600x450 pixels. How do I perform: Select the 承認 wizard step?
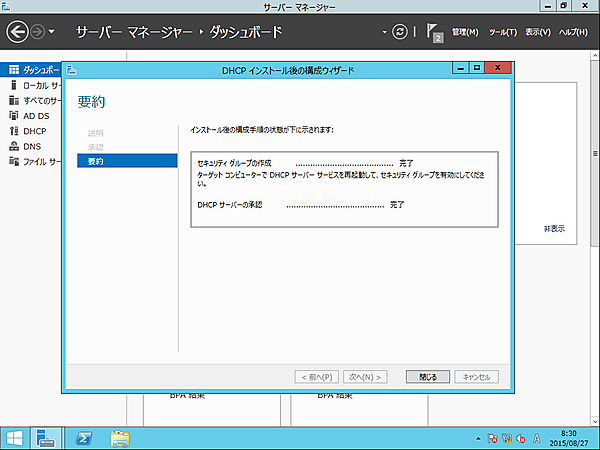coord(95,147)
